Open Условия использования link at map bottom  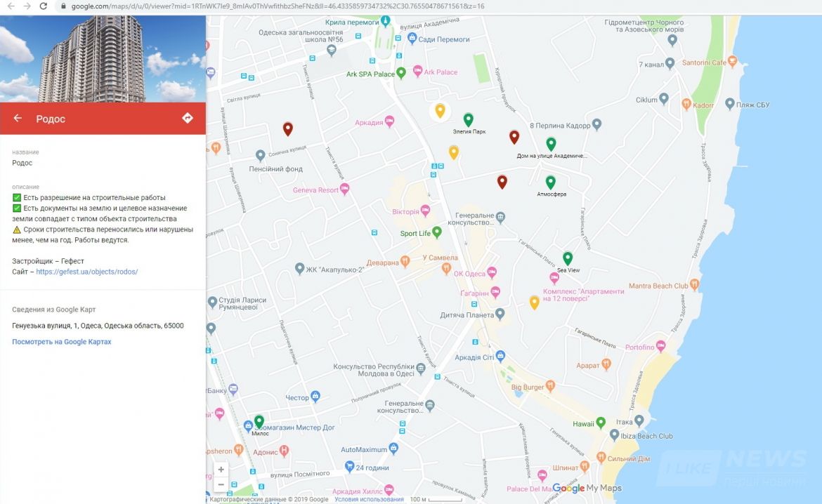point(369,499)
